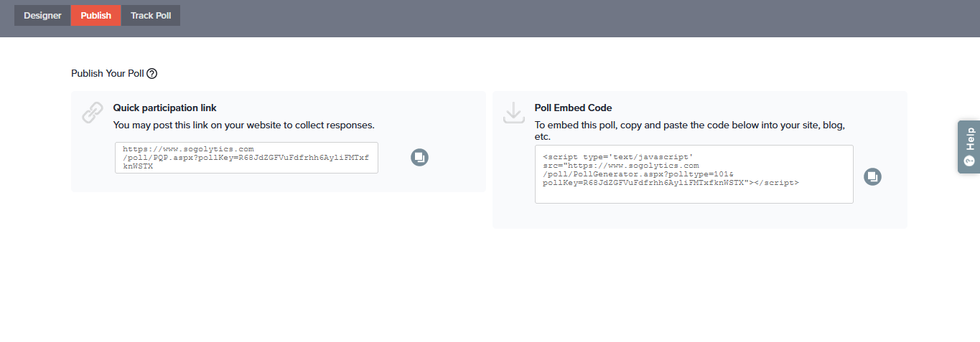Click the Quick participation link heading

pos(164,108)
